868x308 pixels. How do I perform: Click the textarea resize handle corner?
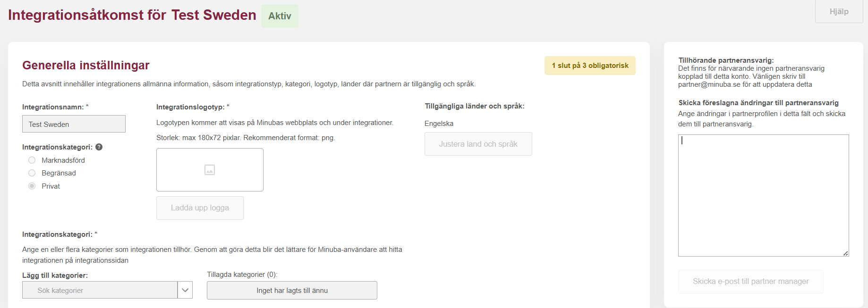tap(845, 253)
